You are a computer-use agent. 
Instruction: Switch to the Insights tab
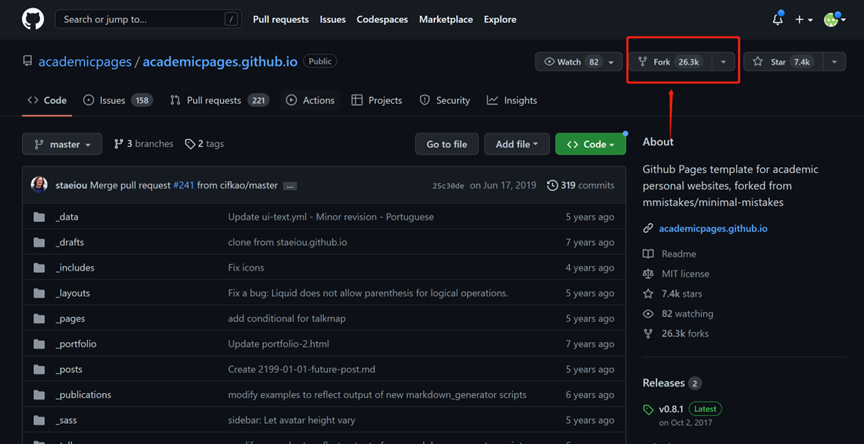click(x=512, y=100)
